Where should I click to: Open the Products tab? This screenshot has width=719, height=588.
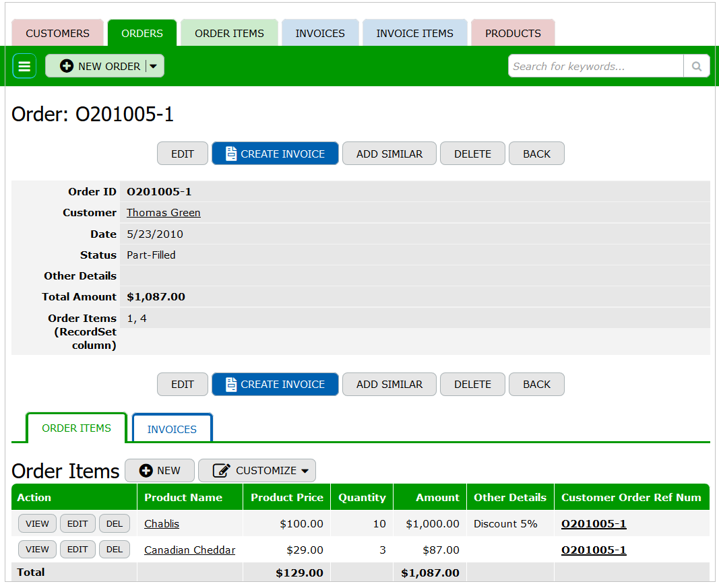tap(513, 33)
